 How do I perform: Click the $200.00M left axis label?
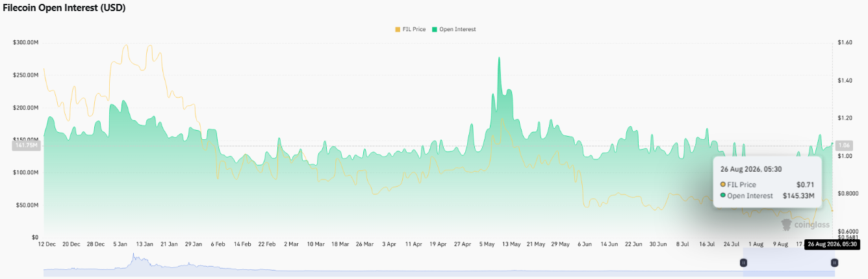pos(25,107)
